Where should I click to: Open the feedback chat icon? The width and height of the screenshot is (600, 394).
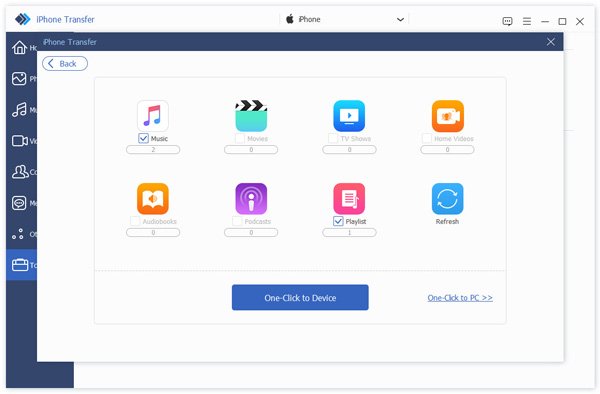507,21
